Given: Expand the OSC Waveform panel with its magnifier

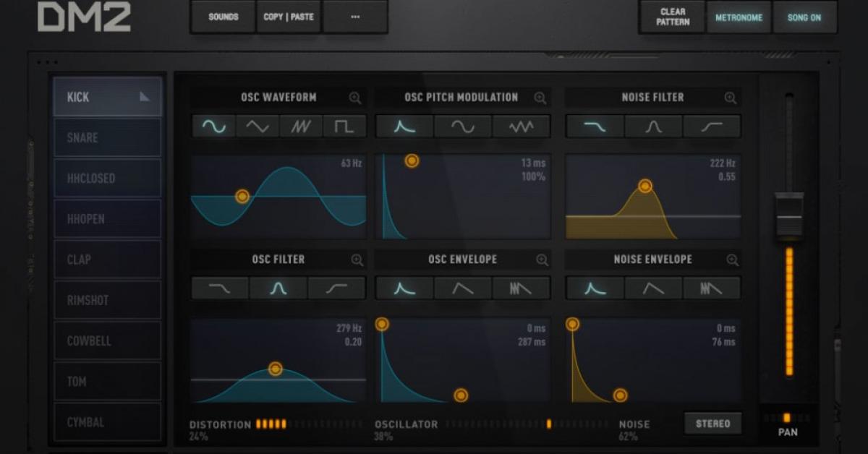Looking at the screenshot, I should (354, 96).
